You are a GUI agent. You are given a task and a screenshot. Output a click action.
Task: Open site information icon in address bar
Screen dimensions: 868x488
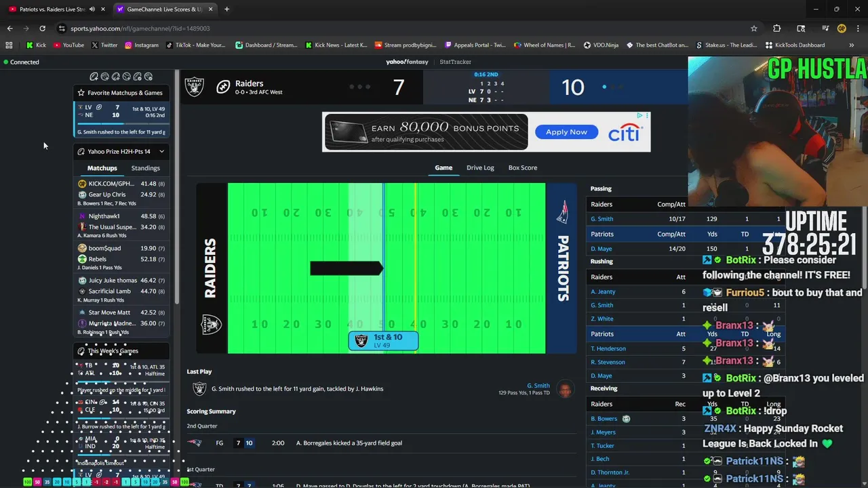pyautogui.click(x=62, y=28)
